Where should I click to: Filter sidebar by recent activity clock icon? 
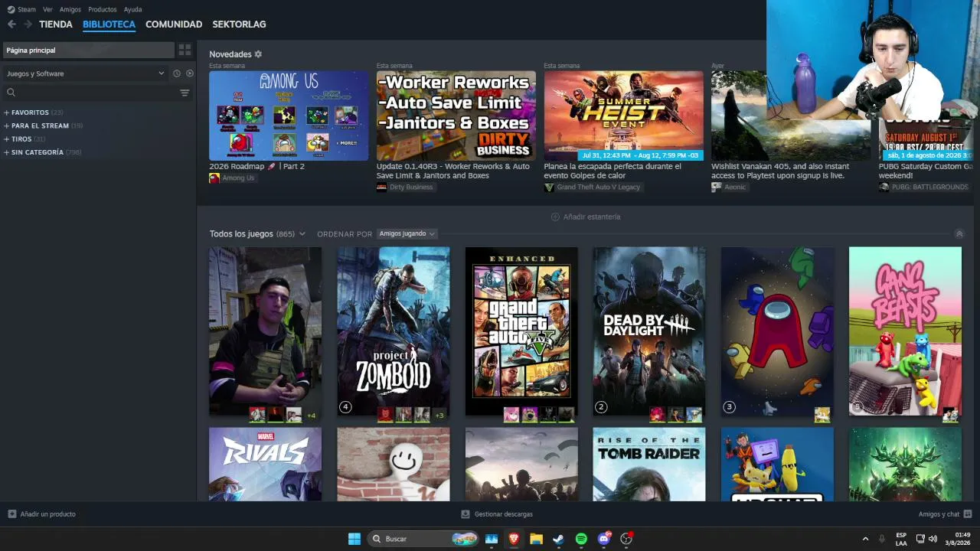click(x=177, y=73)
